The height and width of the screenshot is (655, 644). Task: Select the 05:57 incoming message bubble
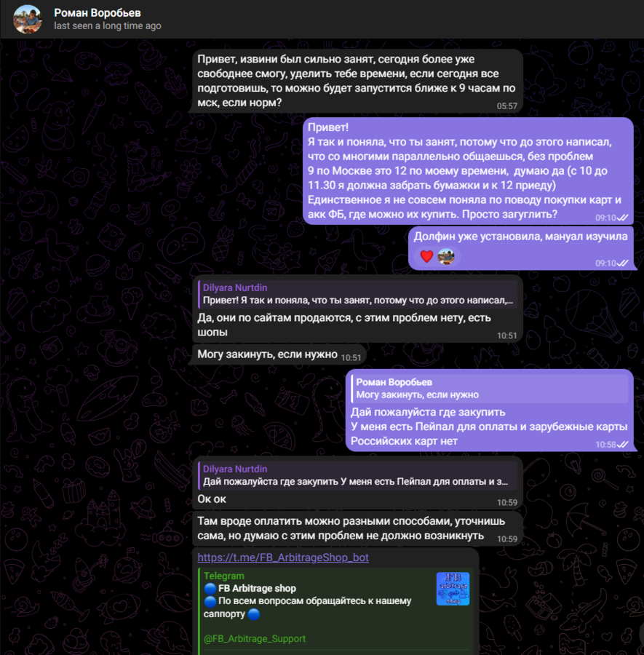(x=357, y=81)
